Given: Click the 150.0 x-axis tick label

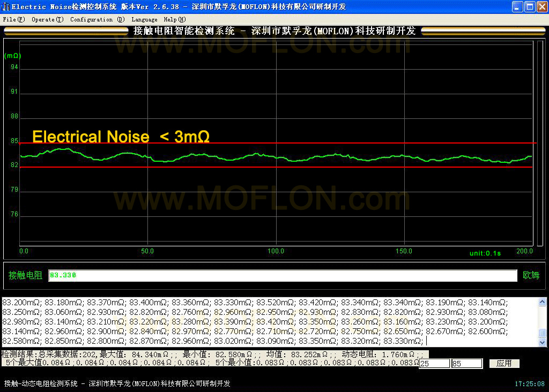Looking at the screenshot, I should pos(404,251).
